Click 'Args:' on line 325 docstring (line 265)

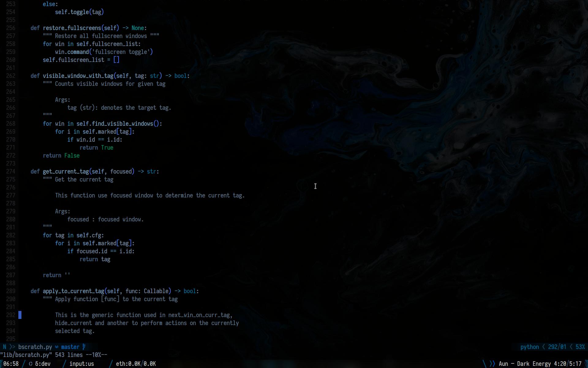[63, 100]
